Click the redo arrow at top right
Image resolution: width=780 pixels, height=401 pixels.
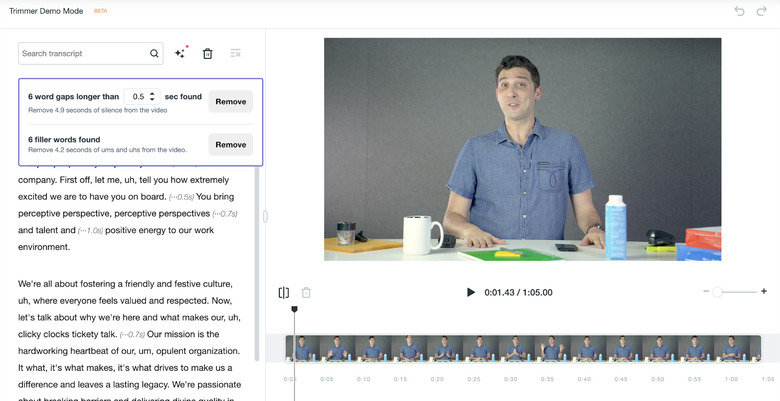[762, 11]
